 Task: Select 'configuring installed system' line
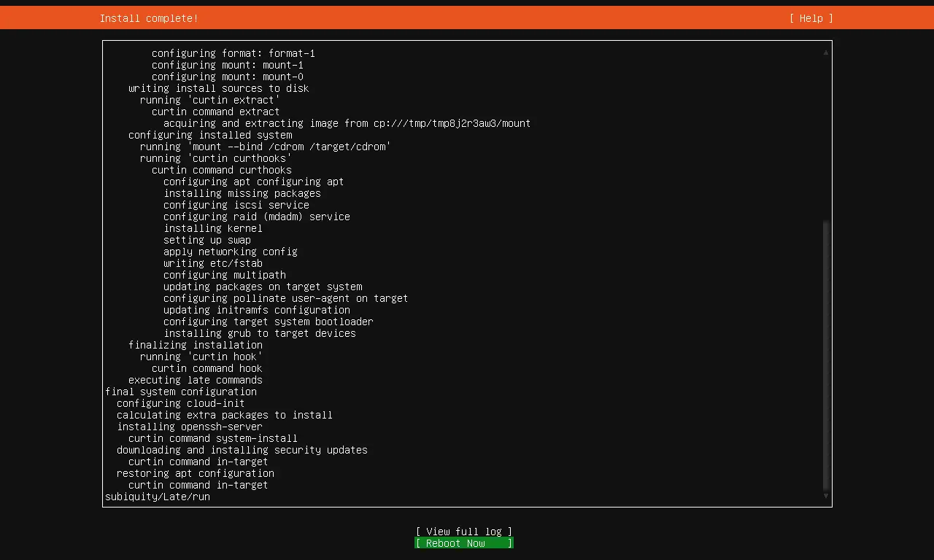(210, 135)
